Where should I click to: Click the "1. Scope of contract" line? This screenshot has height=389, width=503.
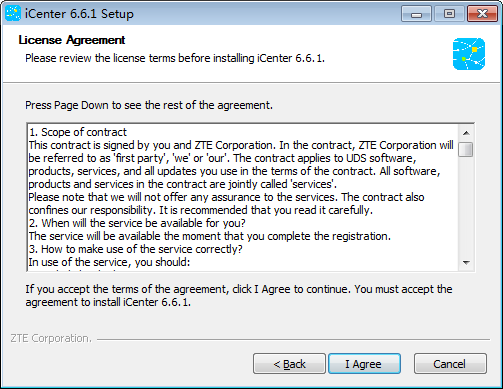[78, 132]
